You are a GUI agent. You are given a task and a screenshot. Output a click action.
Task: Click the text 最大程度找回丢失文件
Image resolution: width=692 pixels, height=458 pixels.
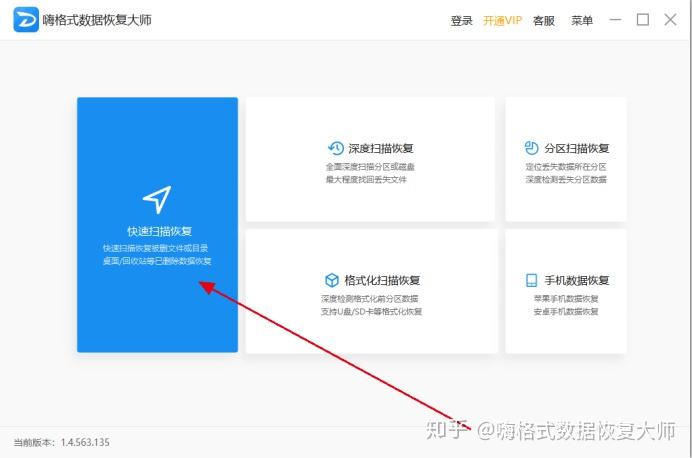click(x=366, y=180)
